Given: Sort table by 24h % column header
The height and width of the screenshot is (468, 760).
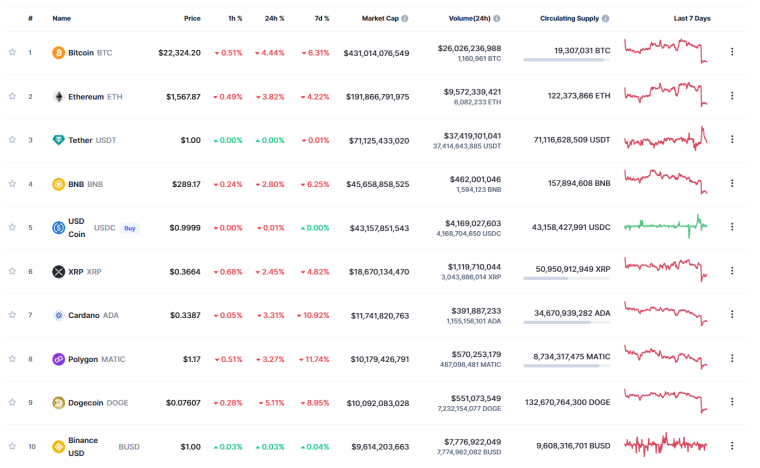Looking at the screenshot, I should coord(274,18).
